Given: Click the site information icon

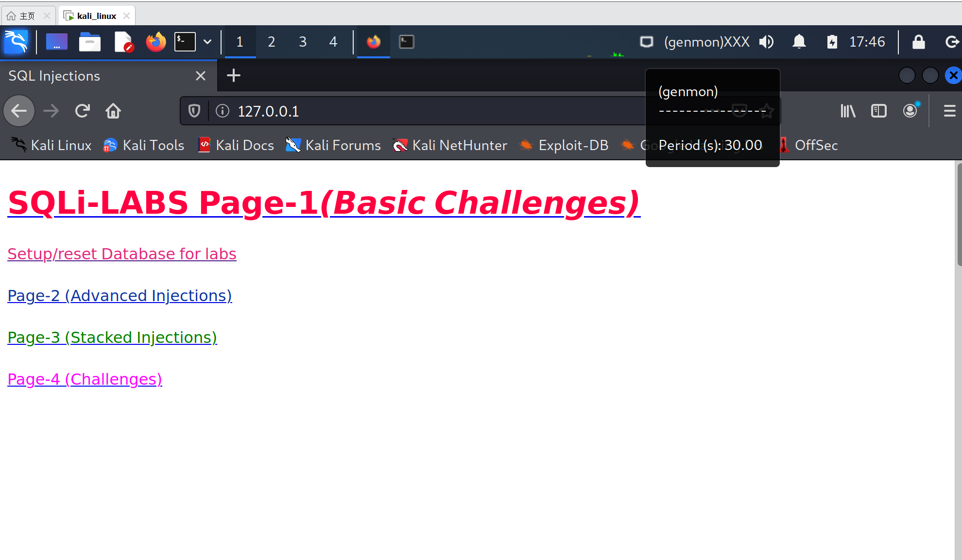Looking at the screenshot, I should pyautogui.click(x=223, y=111).
